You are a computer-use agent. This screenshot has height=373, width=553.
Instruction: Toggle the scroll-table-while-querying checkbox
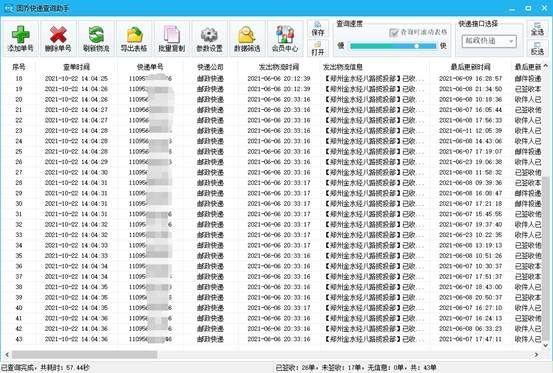pos(393,33)
